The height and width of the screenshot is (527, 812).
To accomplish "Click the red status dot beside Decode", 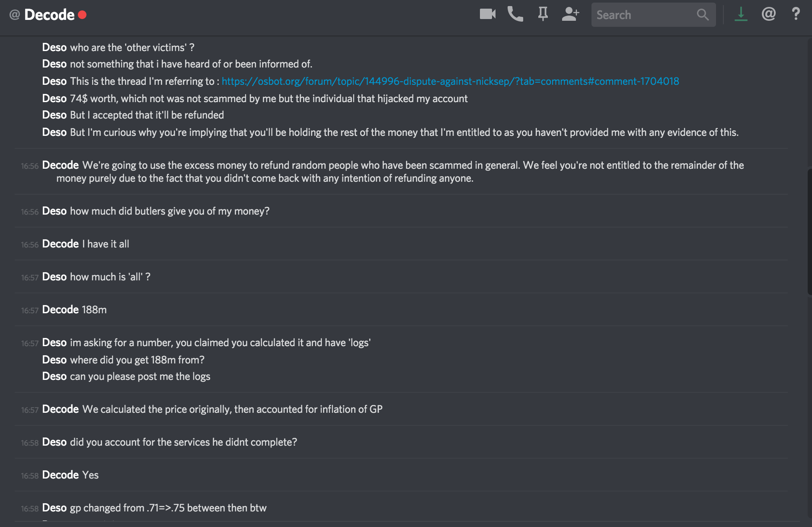I will click(82, 15).
